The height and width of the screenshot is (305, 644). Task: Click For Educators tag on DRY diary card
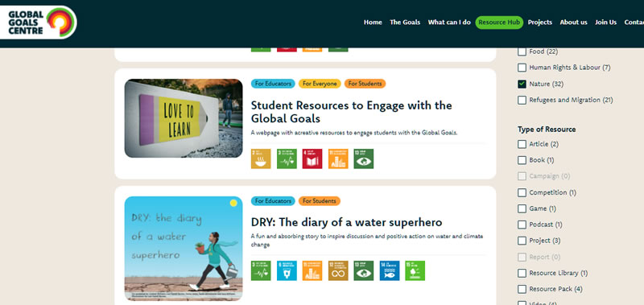click(273, 201)
